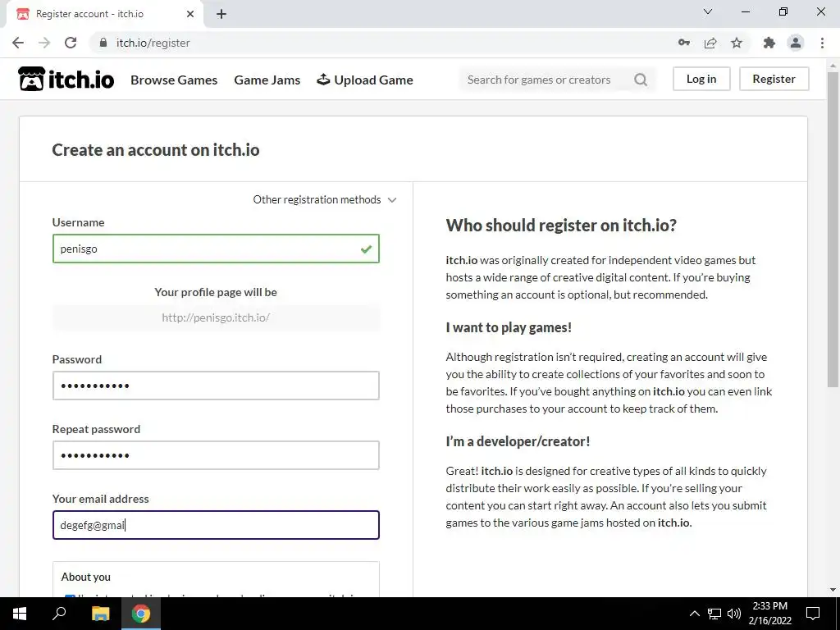Open Chrome extensions puzzle icon
The height and width of the screenshot is (630, 840).
(769, 43)
